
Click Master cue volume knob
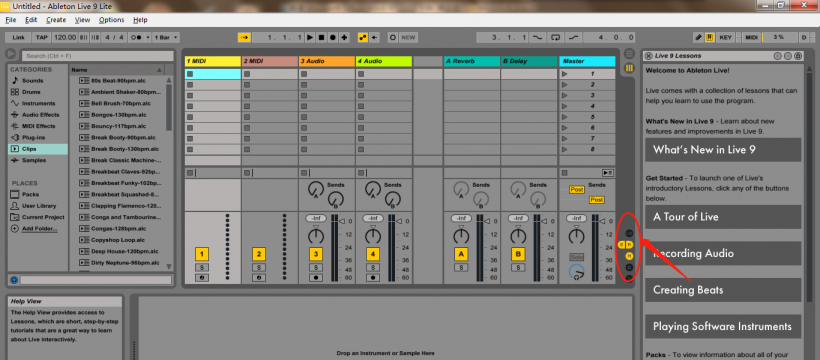point(576,272)
